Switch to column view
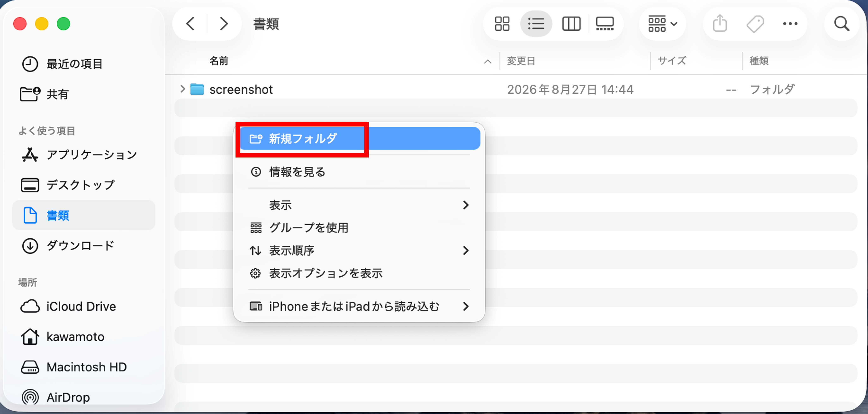Viewport: 868px width, 414px height. [x=571, y=24]
